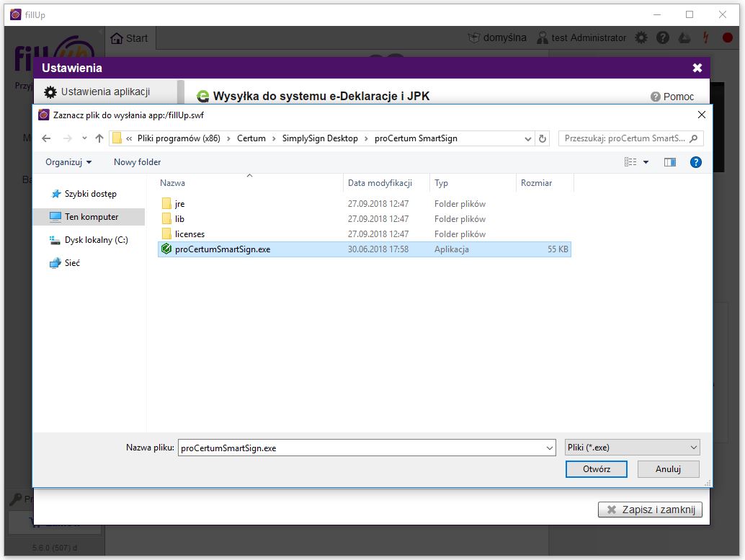Image resolution: width=745 pixels, height=560 pixels.
Task: Open the file name history dropdown
Action: tap(549, 448)
